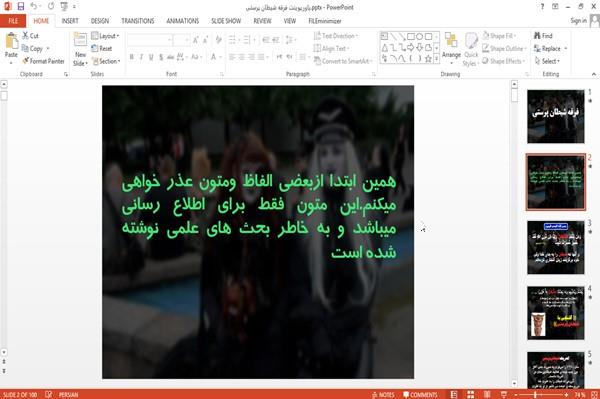Click the Save icon in quick access toolbar
Viewport: 600px width, 399px height.
click(21, 7)
